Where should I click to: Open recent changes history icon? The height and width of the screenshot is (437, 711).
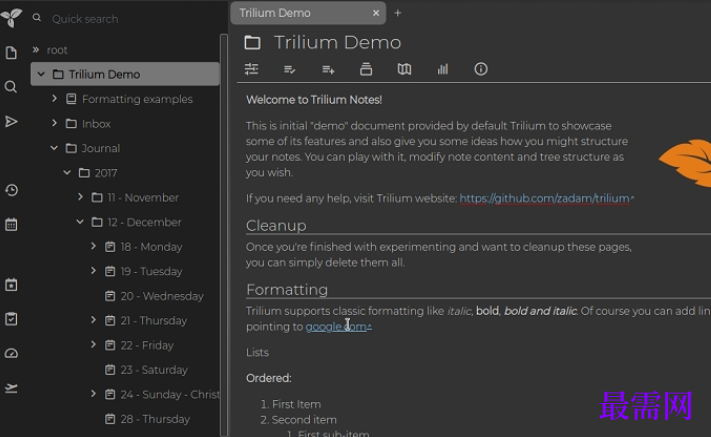coord(11,190)
